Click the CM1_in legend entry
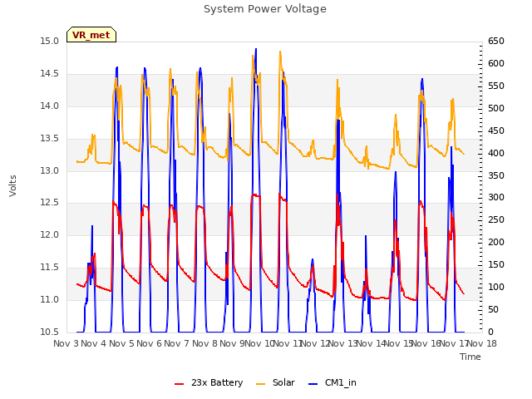Screen dimensions: 532x399 tap(332, 382)
